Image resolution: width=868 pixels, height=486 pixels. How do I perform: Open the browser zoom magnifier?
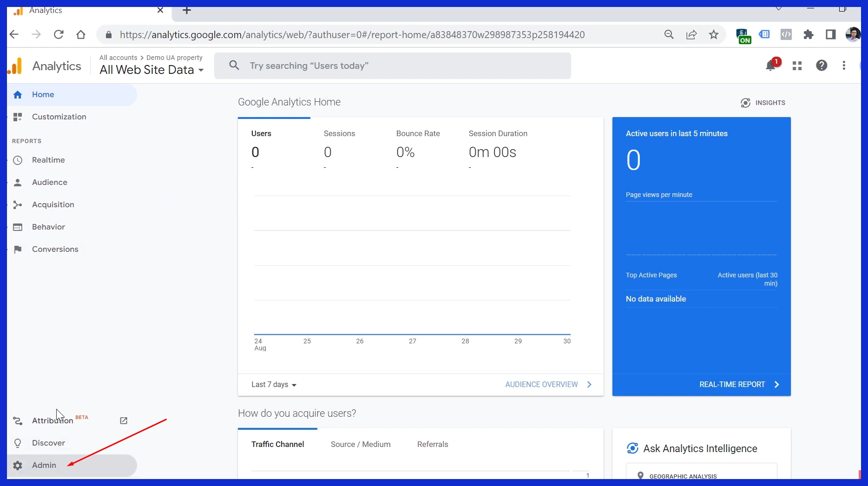pos(669,34)
